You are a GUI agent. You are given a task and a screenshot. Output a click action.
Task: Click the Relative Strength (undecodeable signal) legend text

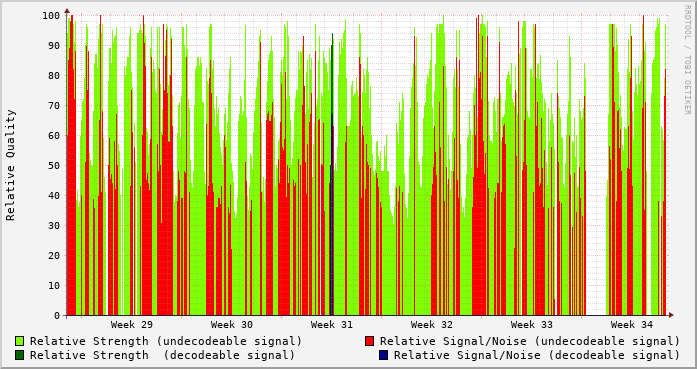[166, 341]
